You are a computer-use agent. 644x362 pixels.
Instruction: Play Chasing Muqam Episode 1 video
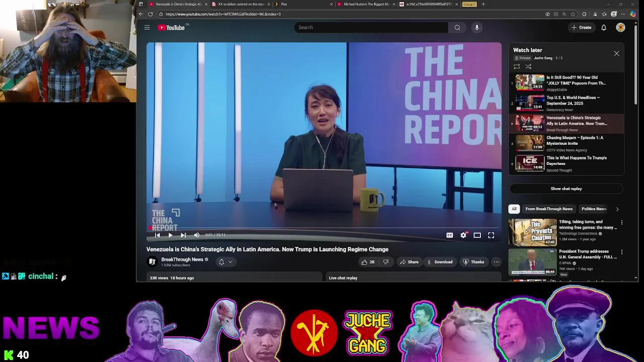(567, 143)
